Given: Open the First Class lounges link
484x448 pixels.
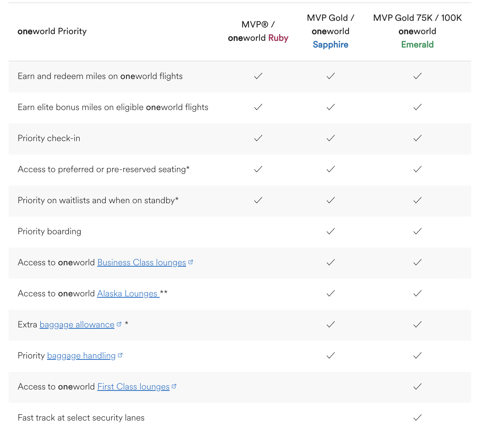Looking at the screenshot, I should pyautogui.click(x=133, y=387).
